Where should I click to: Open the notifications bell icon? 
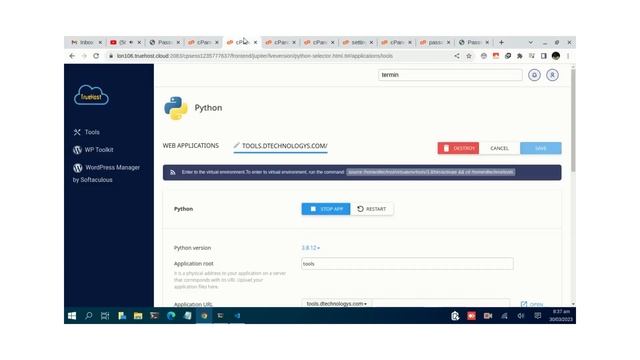pos(534,75)
